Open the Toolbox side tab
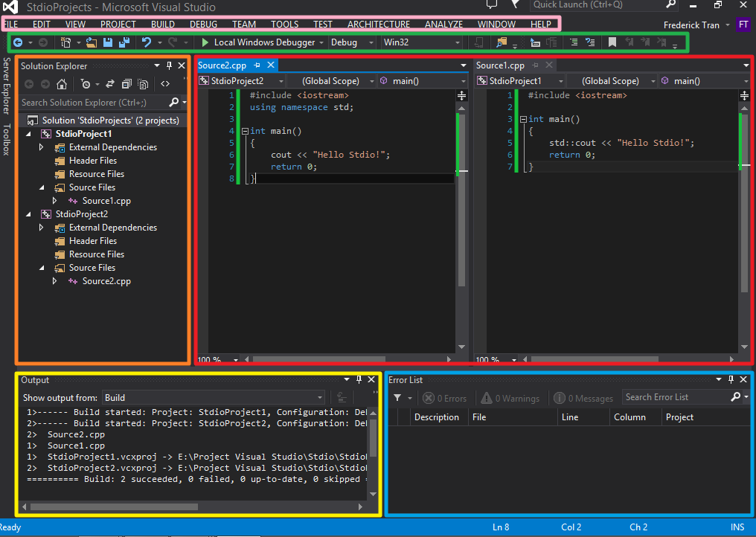756x537 pixels. tap(6, 140)
